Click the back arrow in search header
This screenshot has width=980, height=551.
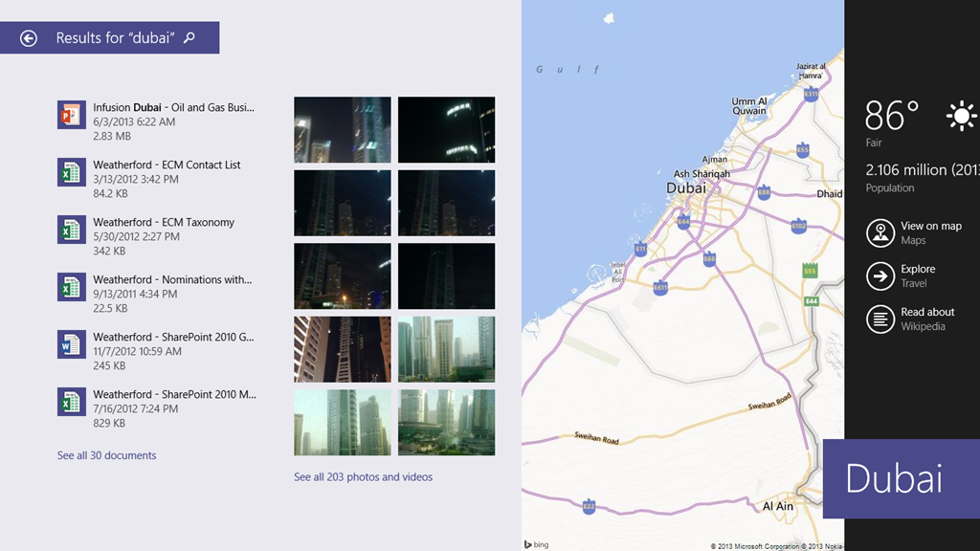[x=28, y=38]
